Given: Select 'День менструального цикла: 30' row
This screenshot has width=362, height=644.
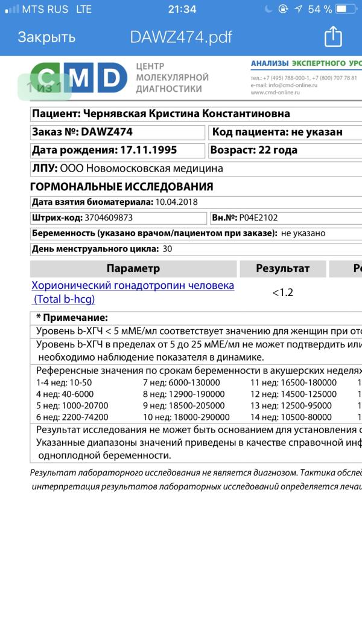Looking at the screenshot, I should [196, 249].
